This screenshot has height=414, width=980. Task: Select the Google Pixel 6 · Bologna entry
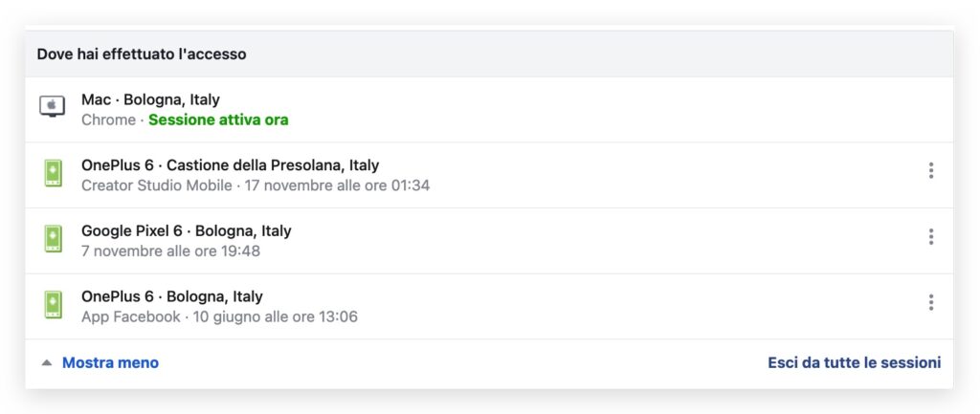point(489,240)
